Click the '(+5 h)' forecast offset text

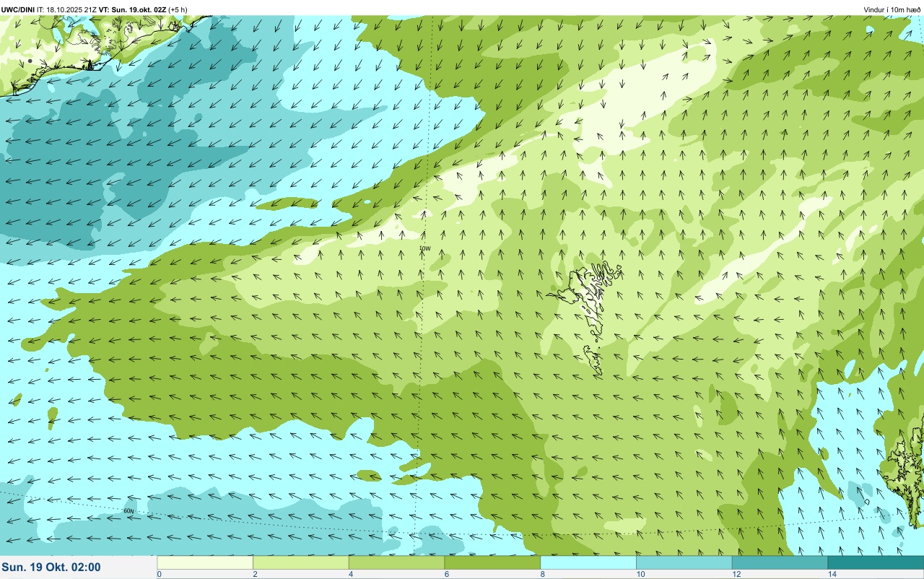[178, 9]
